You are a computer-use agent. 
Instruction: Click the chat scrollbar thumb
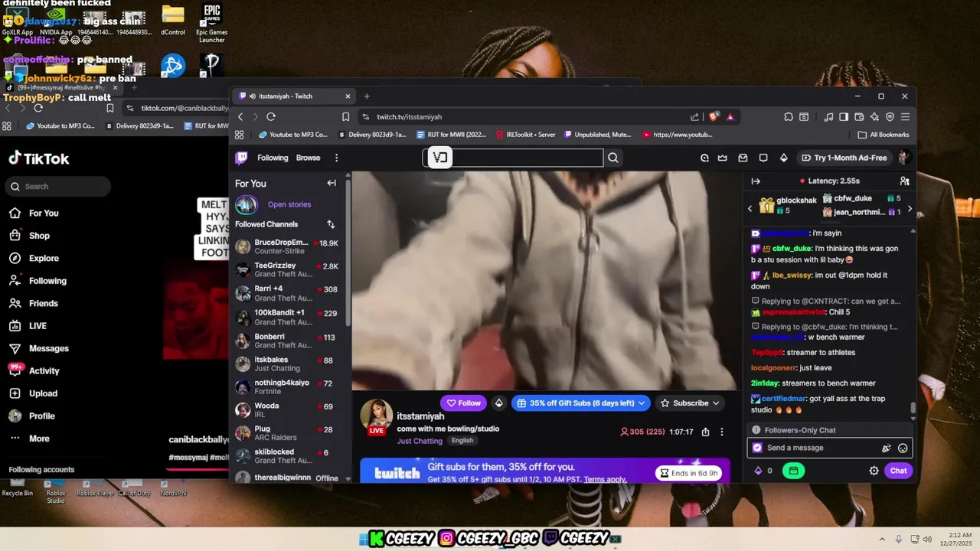click(913, 409)
